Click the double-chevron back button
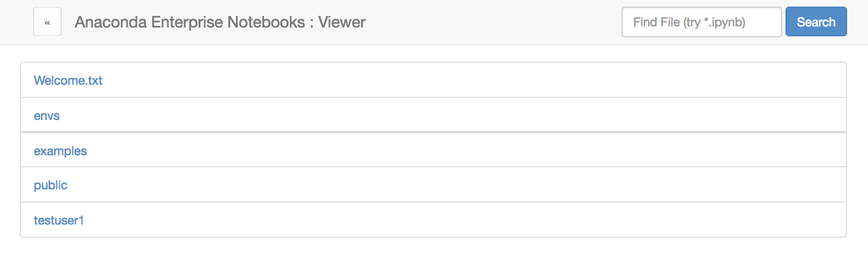 pos(47,22)
